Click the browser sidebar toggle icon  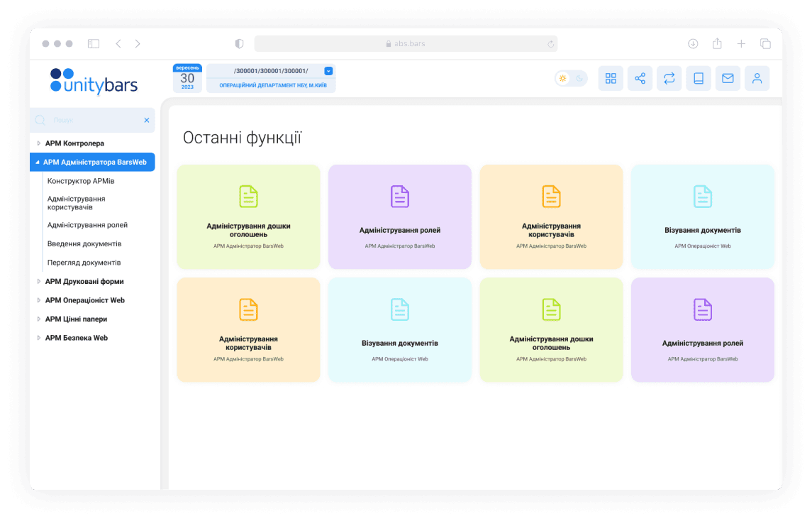click(94, 44)
